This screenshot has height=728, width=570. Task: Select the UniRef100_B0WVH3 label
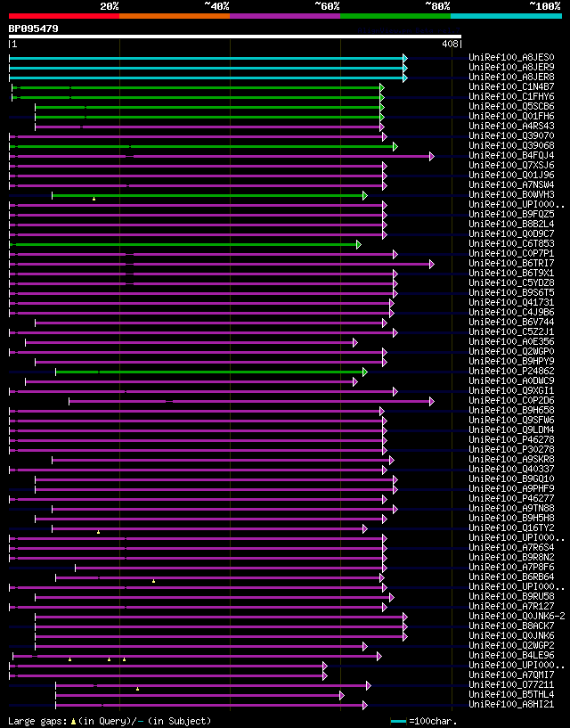[x=511, y=195]
